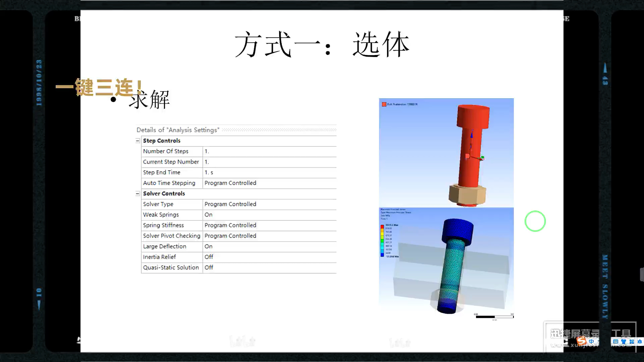Open the Auto Time Stepping Program Controlled dropdown

pyautogui.click(x=270, y=183)
